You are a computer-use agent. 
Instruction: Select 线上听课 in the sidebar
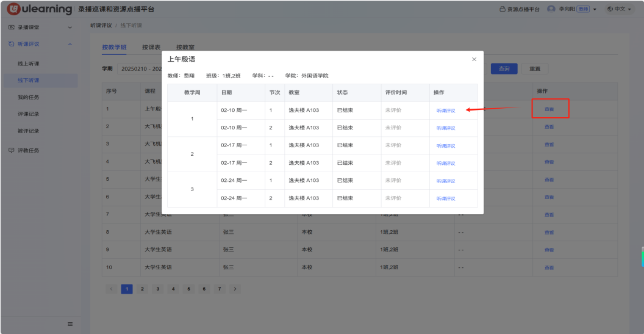pyautogui.click(x=29, y=64)
